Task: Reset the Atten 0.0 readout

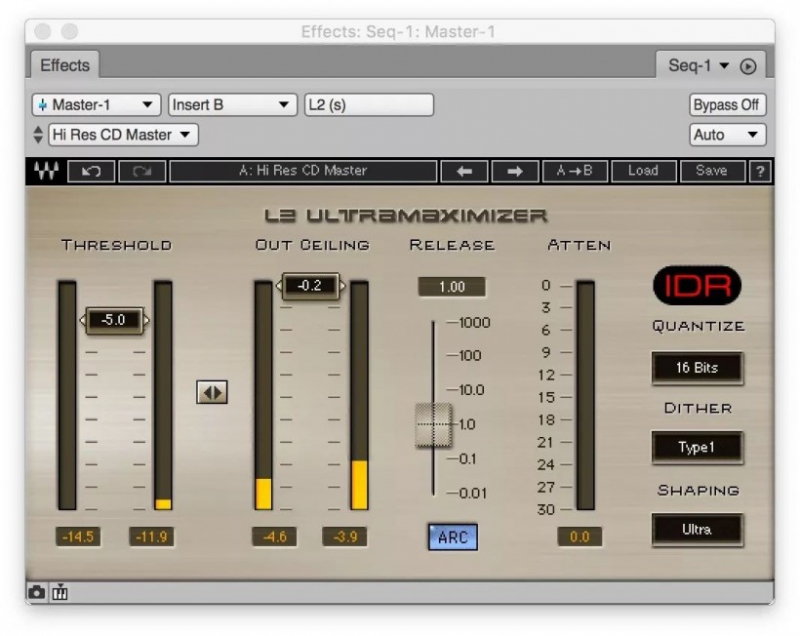Action: (x=580, y=537)
